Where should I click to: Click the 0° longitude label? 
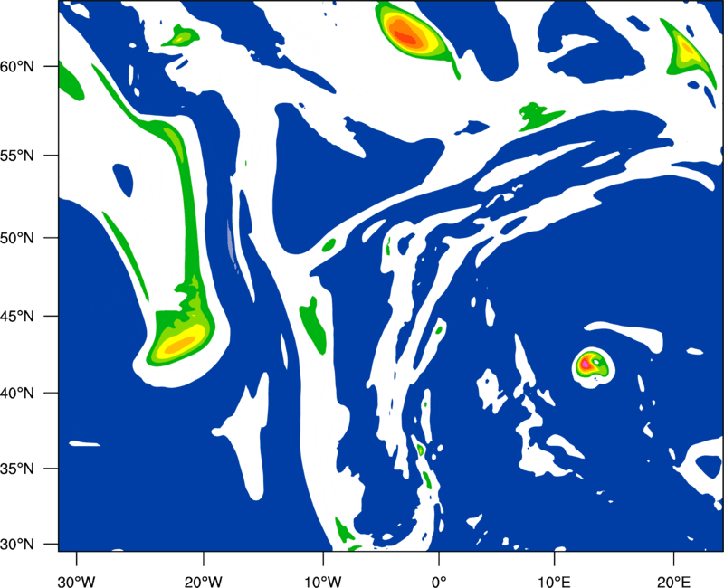click(x=439, y=582)
